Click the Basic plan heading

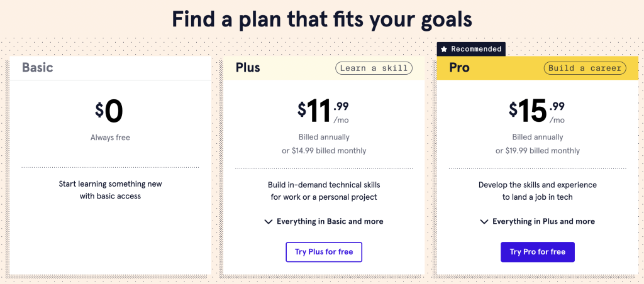(38, 68)
